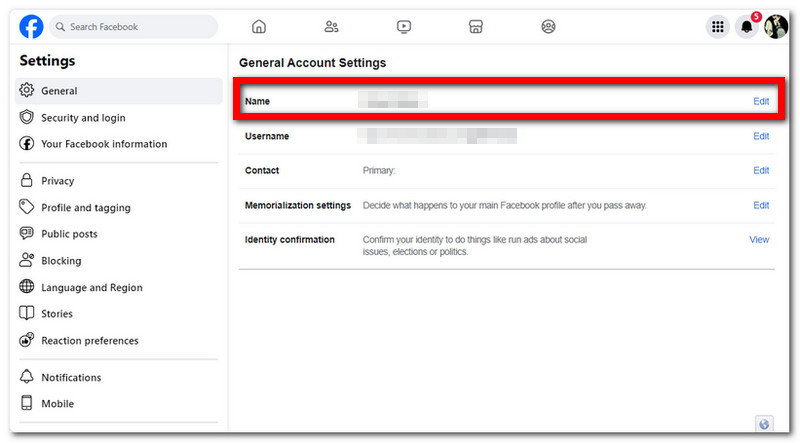Click the Identity confirmation label
Viewport: 800px width, 443px height.
(x=290, y=239)
